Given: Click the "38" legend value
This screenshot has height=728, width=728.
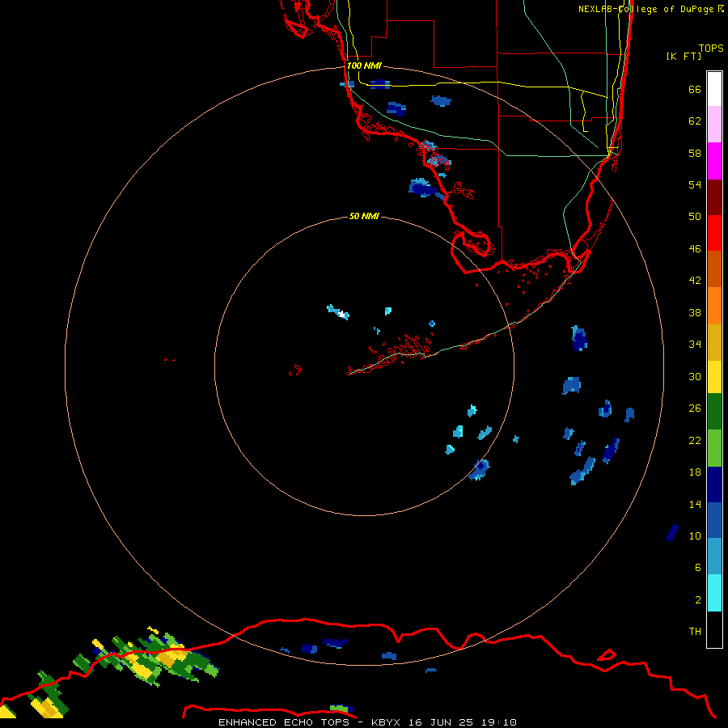Looking at the screenshot, I should [695, 312].
